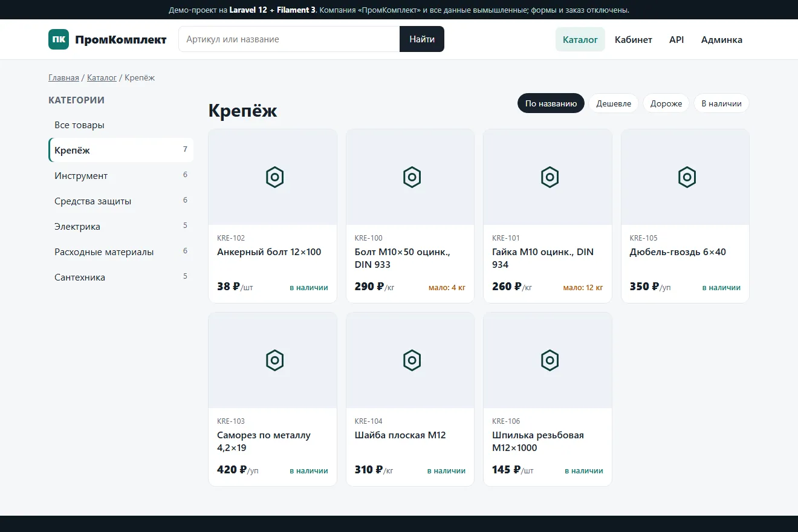
Task: Click the nut icon on Болт М10×50 card
Action: [x=412, y=177]
